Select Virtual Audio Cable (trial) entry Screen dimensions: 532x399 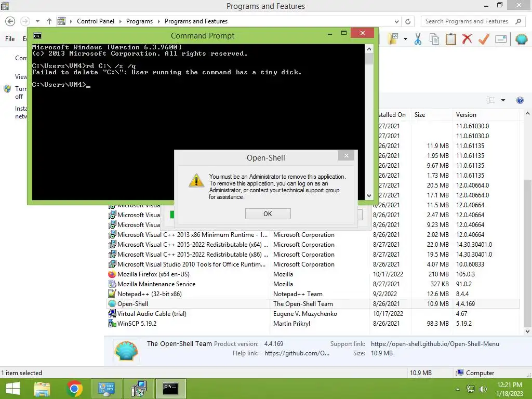[312, 313]
